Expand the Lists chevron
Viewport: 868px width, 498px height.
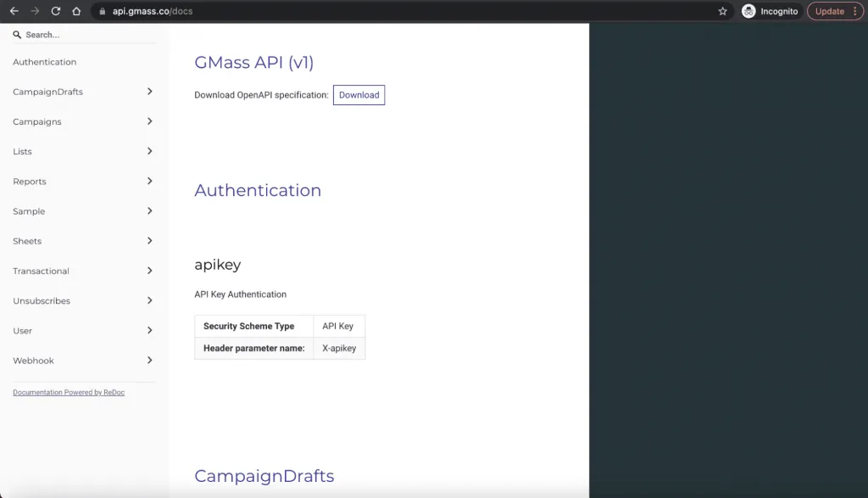149,151
